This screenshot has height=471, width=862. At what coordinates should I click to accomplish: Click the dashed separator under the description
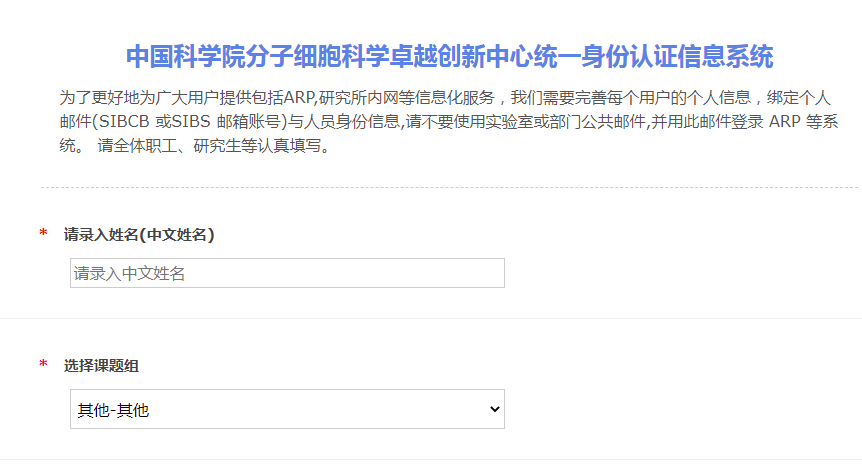click(x=448, y=187)
